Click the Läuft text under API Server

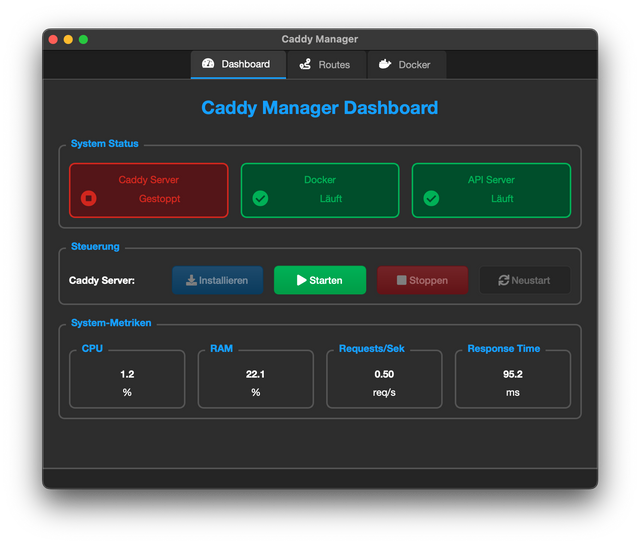click(502, 198)
